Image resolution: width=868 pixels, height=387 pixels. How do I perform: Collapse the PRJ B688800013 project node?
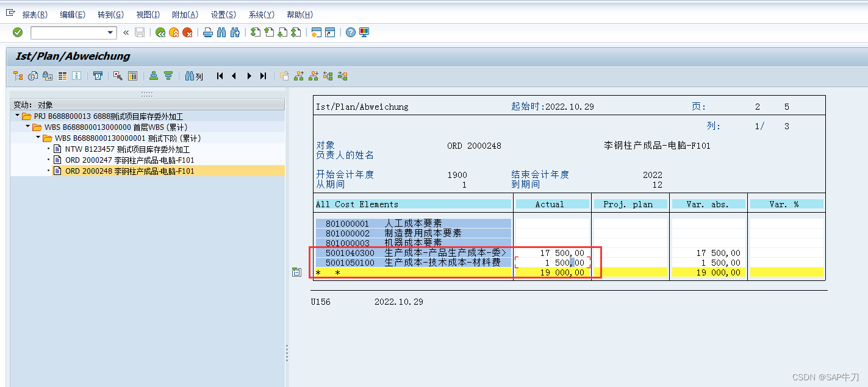click(x=18, y=116)
